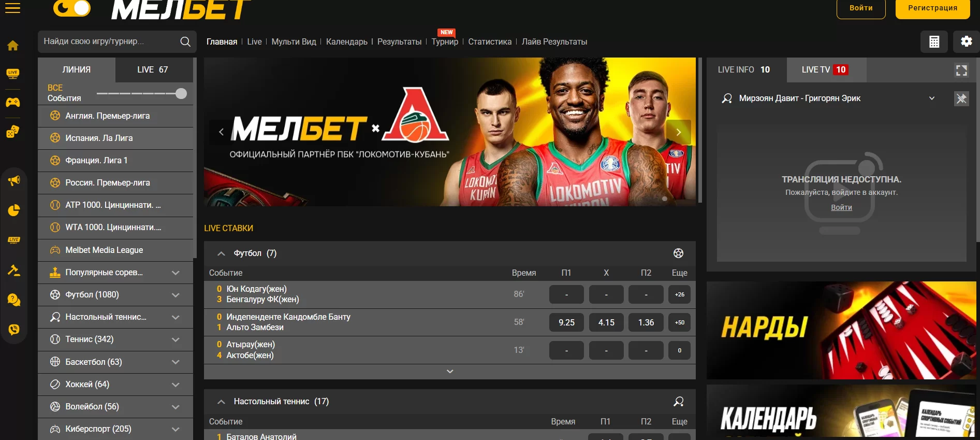
Task: Open the game controller sidebar icon
Action: point(13,102)
